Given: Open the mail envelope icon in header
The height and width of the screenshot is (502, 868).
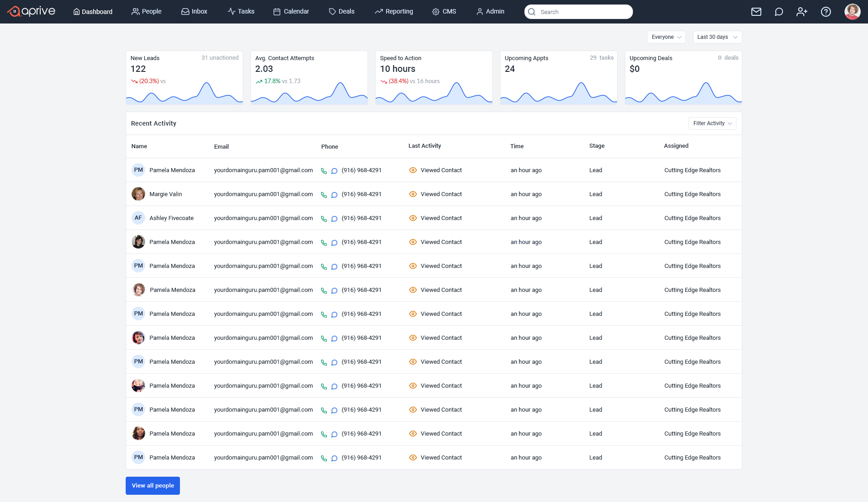Looking at the screenshot, I should pos(756,12).
